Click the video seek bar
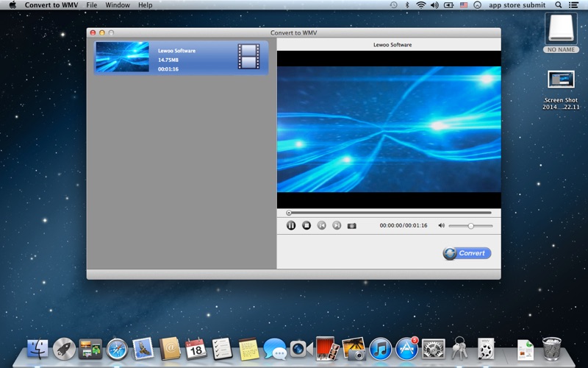This screenshot has width=588, height=368. 390,213
